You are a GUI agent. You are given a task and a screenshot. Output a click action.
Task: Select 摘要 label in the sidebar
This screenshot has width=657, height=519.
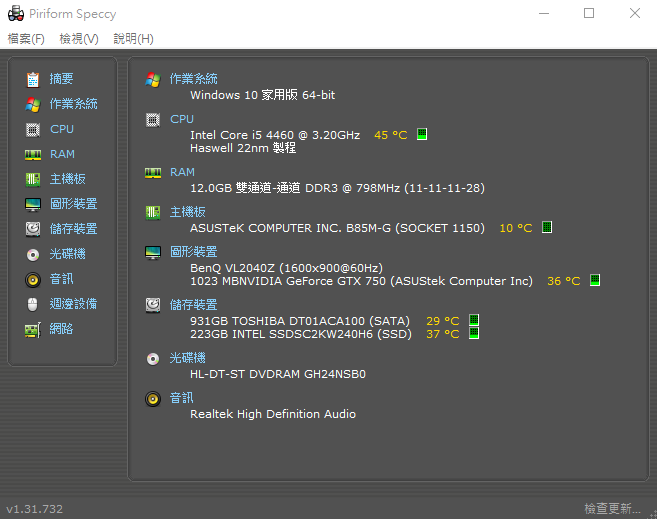tap(61, 79)
